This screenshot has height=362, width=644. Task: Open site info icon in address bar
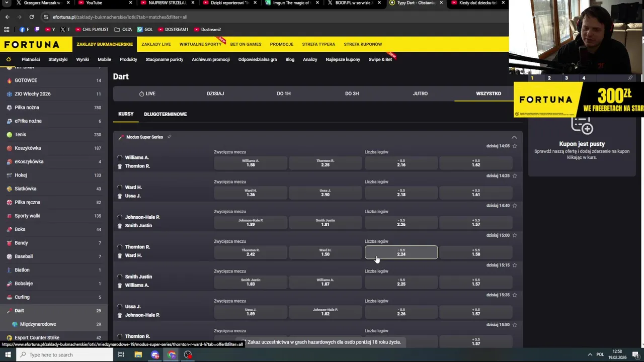pyautogui.click(x=46, y=17)
